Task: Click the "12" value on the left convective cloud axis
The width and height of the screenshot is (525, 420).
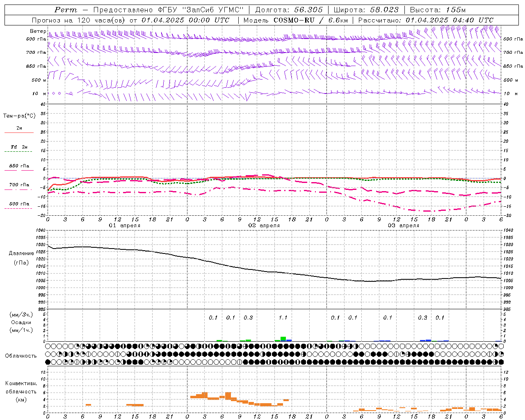Action: click(x=43, y=372)
